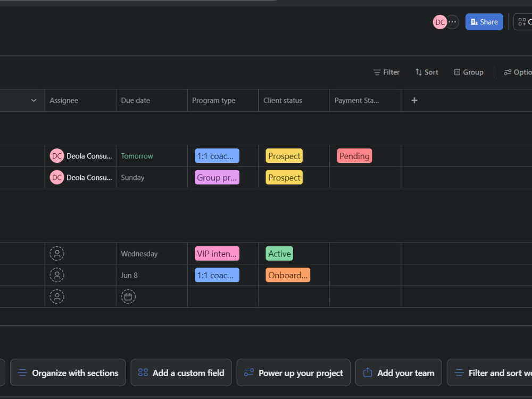The image size is (532, 399).
Task: Open the Group pr... program type tag
Action: [x=217, y=178]
